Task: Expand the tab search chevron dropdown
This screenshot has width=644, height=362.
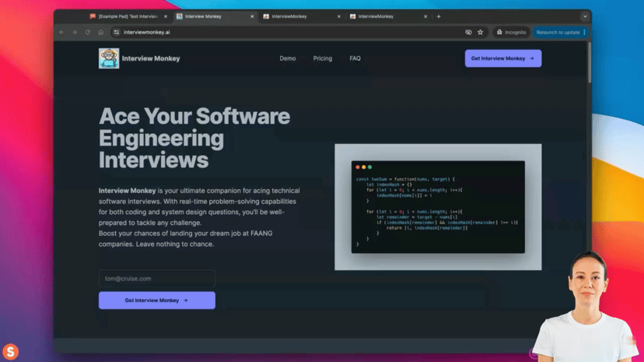Action: (x=585, y=16)
